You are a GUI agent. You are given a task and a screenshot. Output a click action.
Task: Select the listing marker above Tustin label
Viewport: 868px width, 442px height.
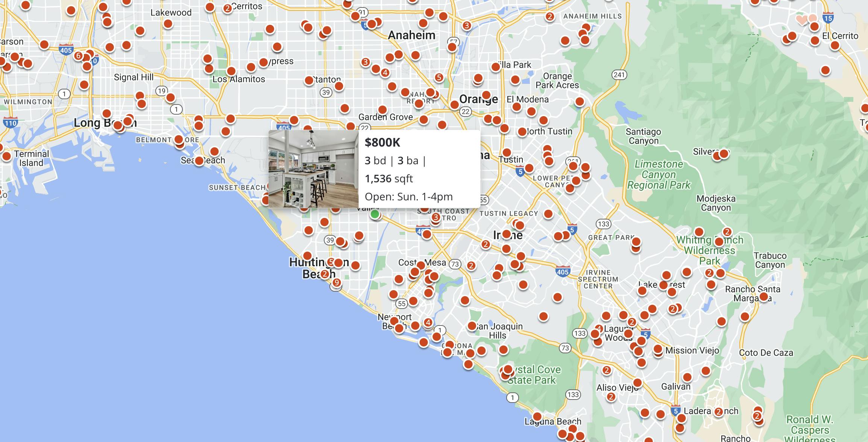(x=507, y=153)
